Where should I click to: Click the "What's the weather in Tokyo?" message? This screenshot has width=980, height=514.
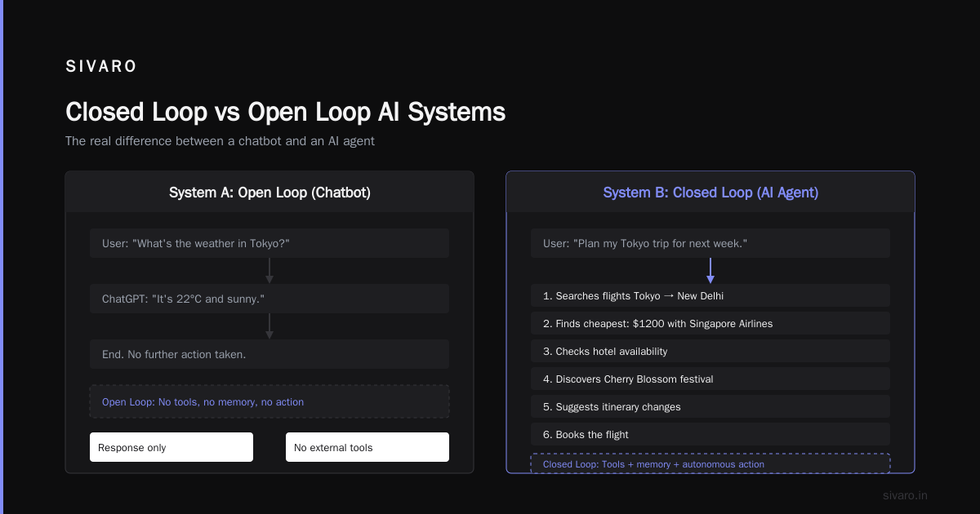pos(269,243)
